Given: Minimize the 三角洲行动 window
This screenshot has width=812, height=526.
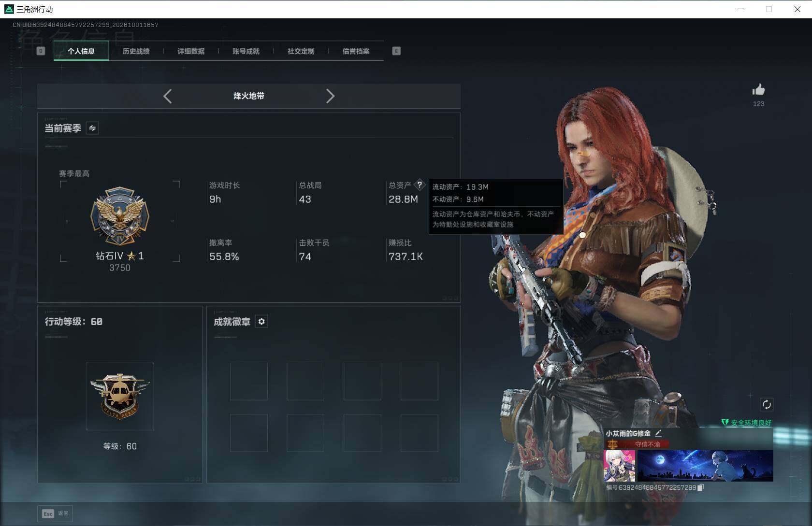Looking at the screenshot, I should click(740, 9).
